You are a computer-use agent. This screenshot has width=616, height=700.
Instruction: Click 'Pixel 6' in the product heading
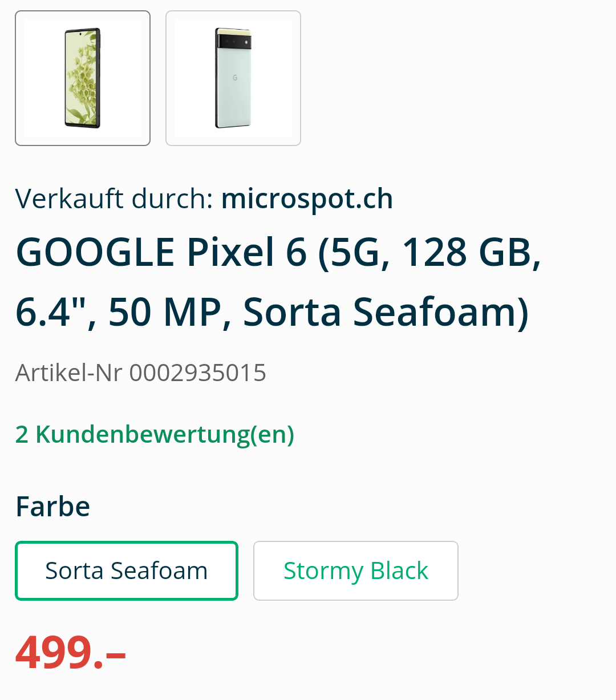coord(246,252)
